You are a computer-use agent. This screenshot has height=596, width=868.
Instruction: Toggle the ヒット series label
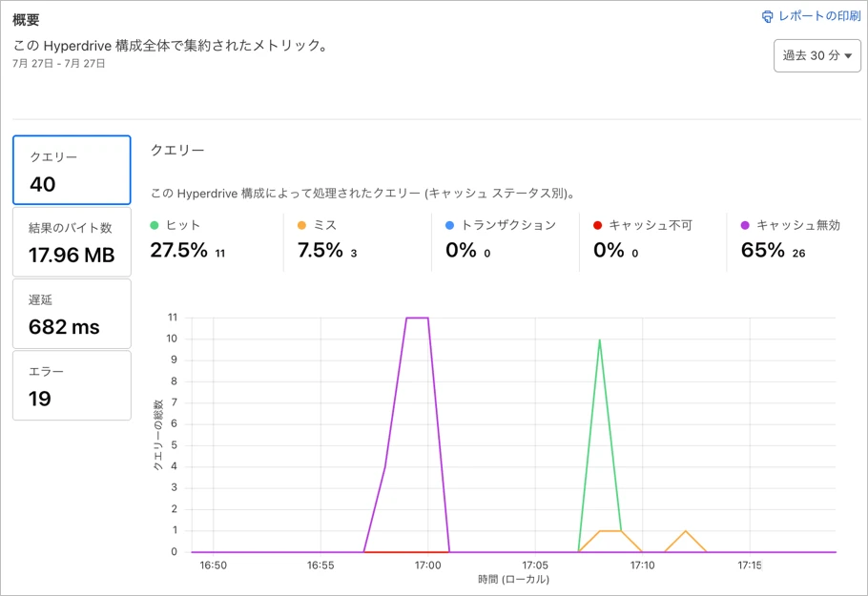[183, 226]
